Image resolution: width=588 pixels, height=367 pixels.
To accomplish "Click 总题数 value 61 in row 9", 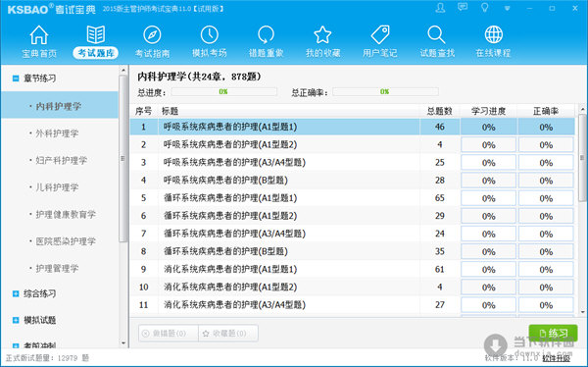I will [x=439, y=269].
